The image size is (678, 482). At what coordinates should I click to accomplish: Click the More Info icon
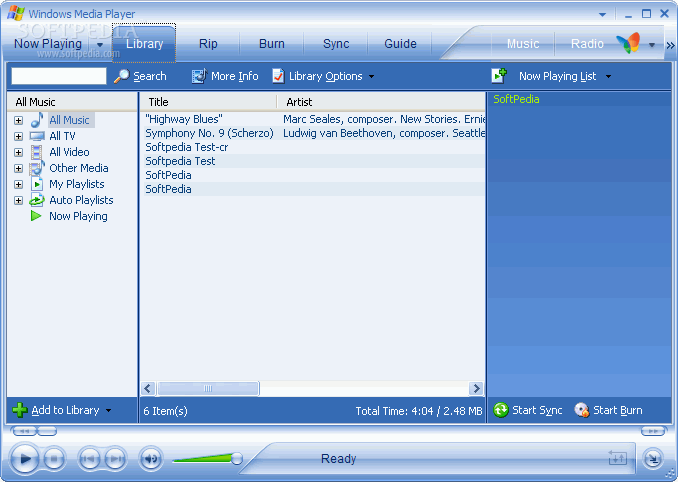(x=199, y=76)
